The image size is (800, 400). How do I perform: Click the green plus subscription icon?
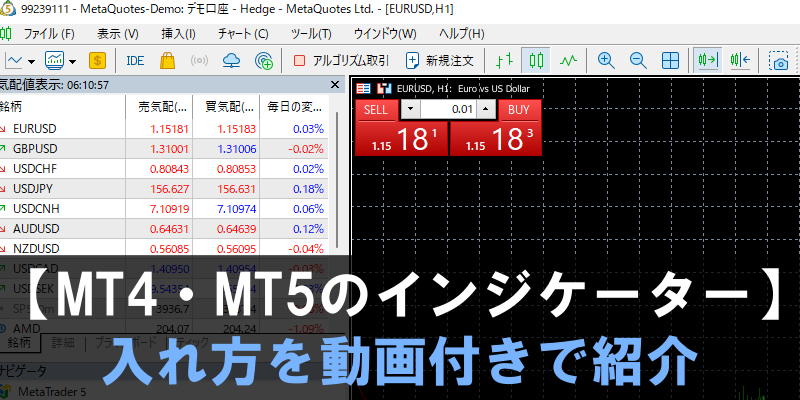click(x=264, y=61)
